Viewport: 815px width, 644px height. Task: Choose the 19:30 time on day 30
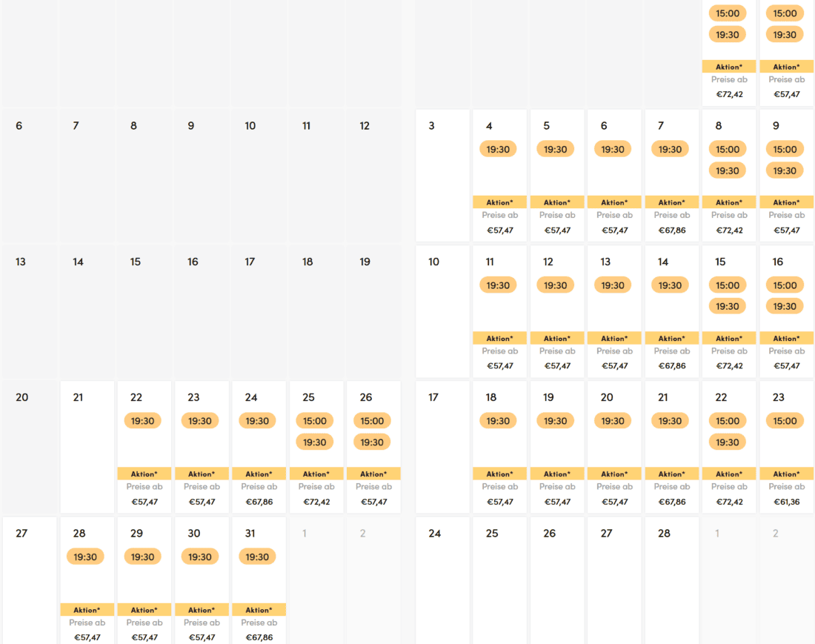coord(200,557)
